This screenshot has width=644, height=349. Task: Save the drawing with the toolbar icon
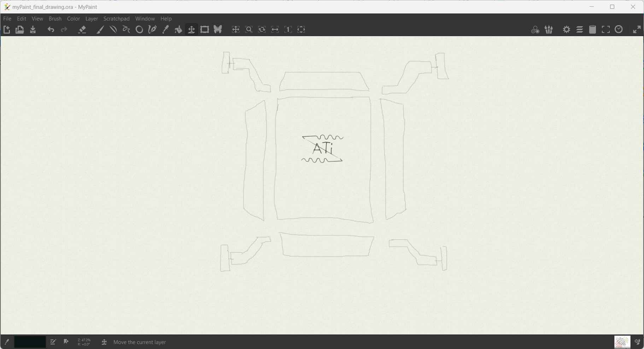[33, 30]
